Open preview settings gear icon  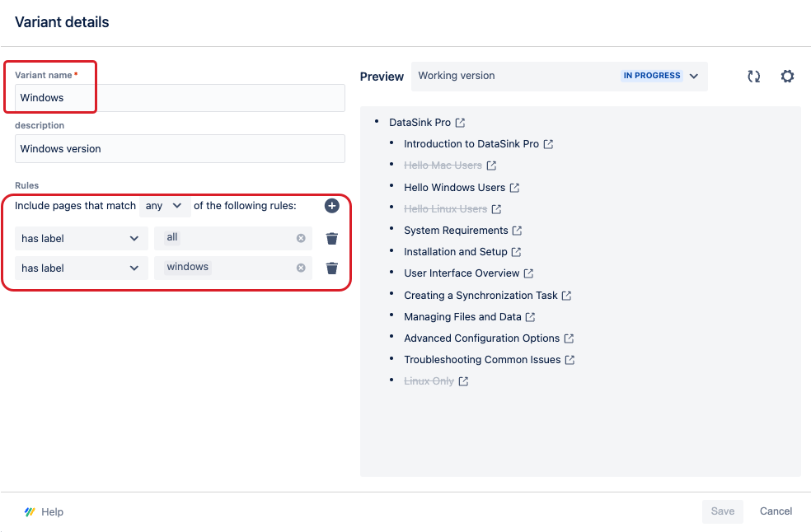[787, 77]
